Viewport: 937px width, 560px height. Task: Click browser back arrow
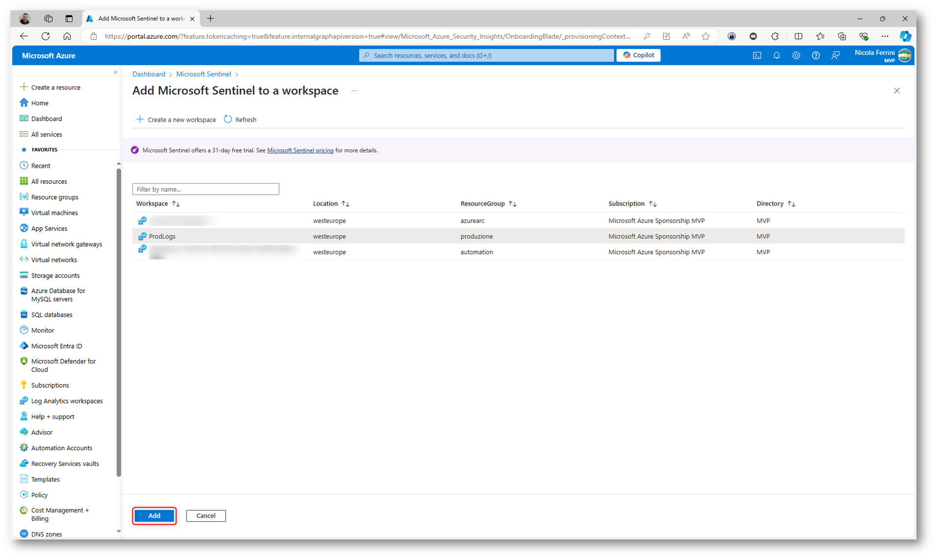(x=24, y=36)
